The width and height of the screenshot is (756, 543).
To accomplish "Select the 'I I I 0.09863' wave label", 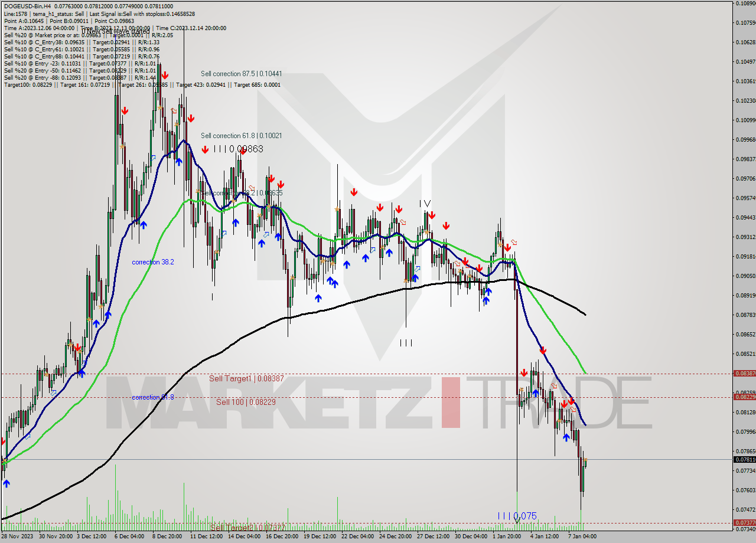I will tap(239, 149).
